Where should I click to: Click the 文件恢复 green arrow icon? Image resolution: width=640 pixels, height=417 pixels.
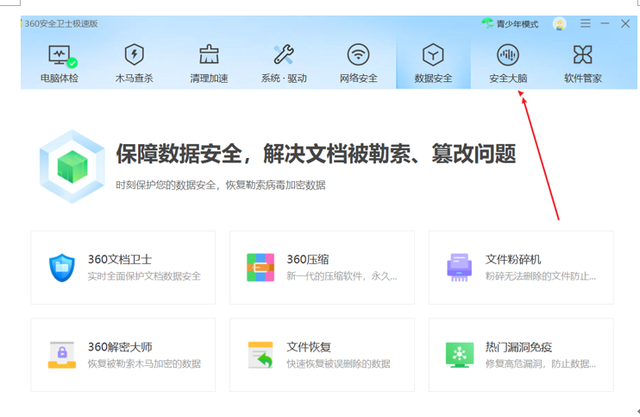click(x=260, y=355)
